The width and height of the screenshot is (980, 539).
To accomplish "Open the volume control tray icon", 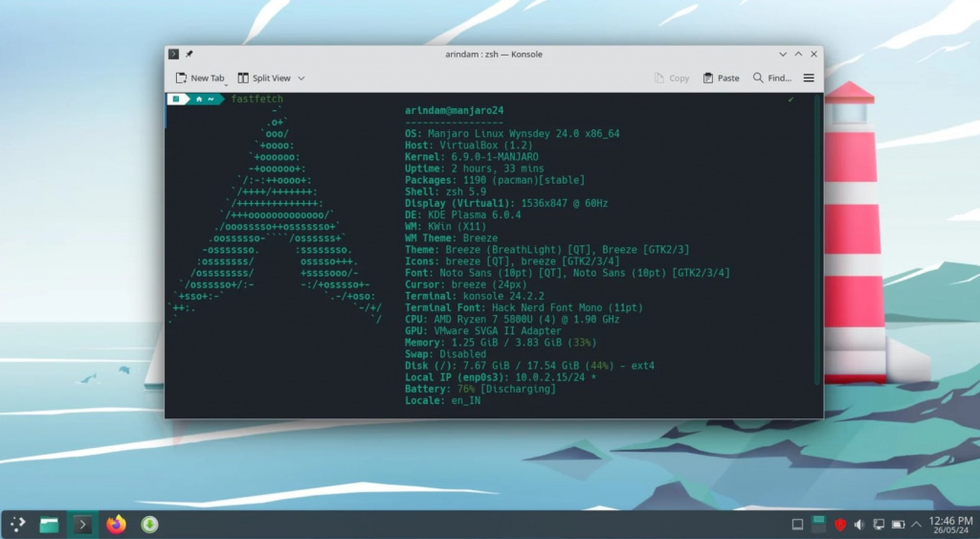I will point(859,525).
